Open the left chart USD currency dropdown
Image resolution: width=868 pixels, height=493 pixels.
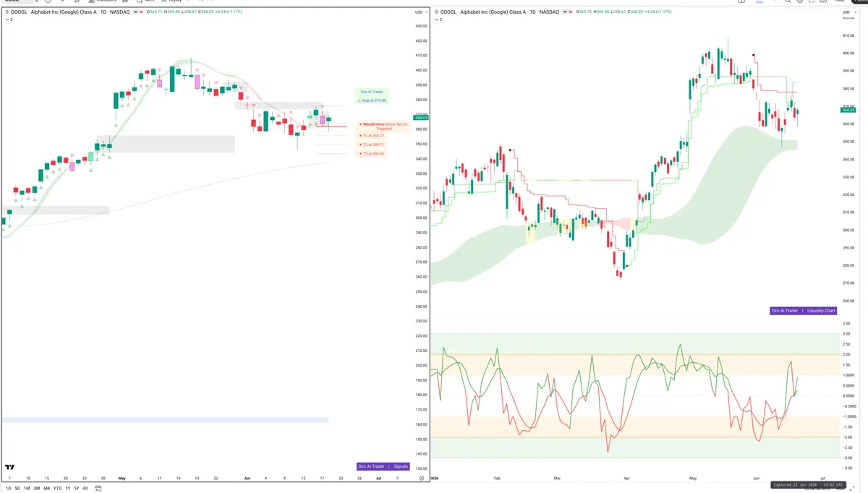click(x=420, y=12)
